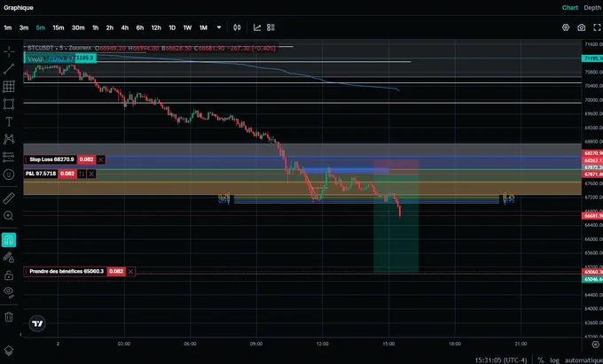603x364 pixels.
Task: Expand the more timeframes dropdown
Action: point(219,27)
